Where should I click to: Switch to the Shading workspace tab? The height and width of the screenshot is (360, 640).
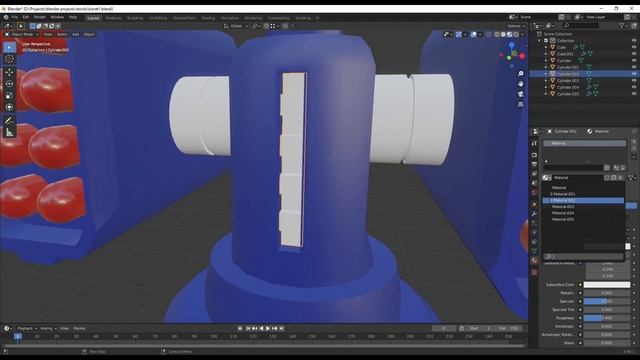tap(208, 18)
